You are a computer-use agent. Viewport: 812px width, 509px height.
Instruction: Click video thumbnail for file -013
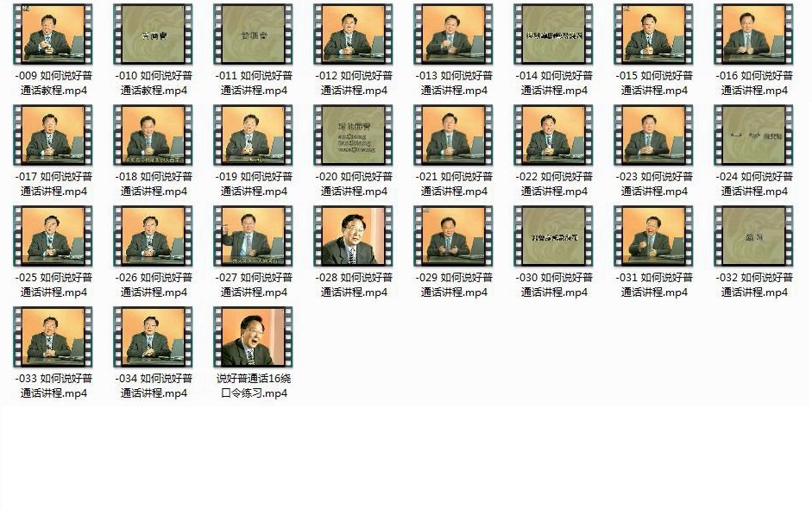click(453, 35)
